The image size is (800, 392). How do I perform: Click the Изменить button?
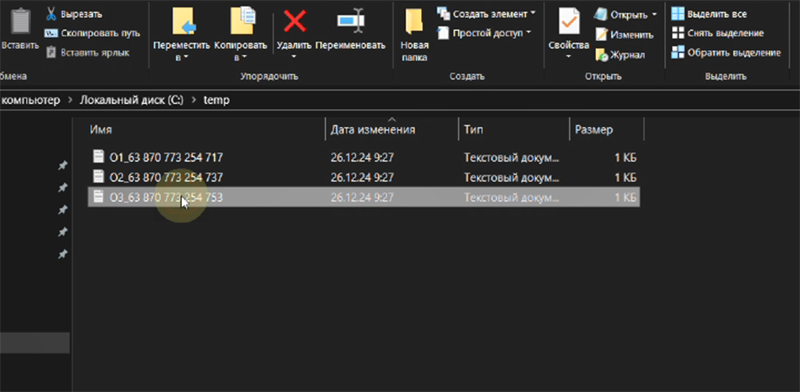pos(624,35)
